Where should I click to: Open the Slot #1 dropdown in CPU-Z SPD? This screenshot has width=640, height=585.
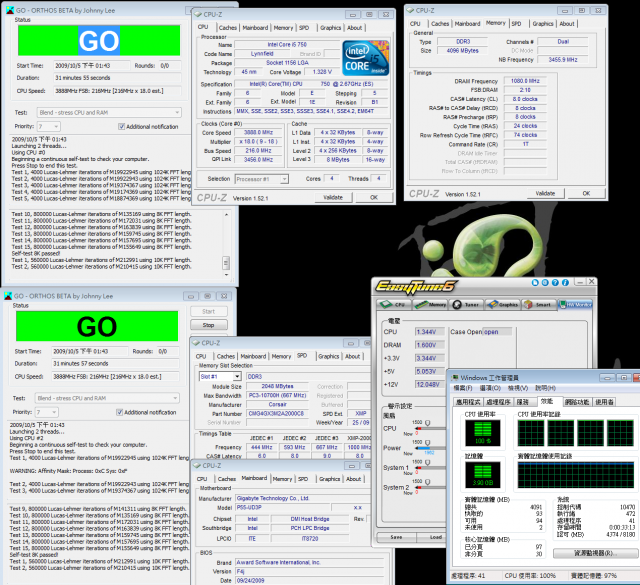220,376
